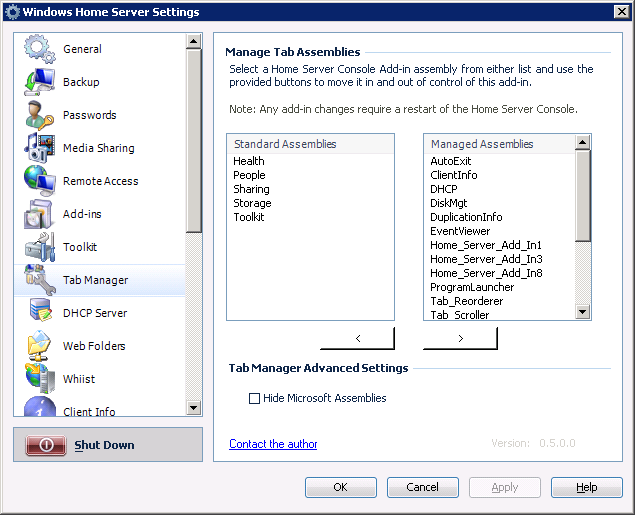Select EventViewer assembly
This screenshot has width=635, height=515.
pyautogui.click(x=460, y=231)
